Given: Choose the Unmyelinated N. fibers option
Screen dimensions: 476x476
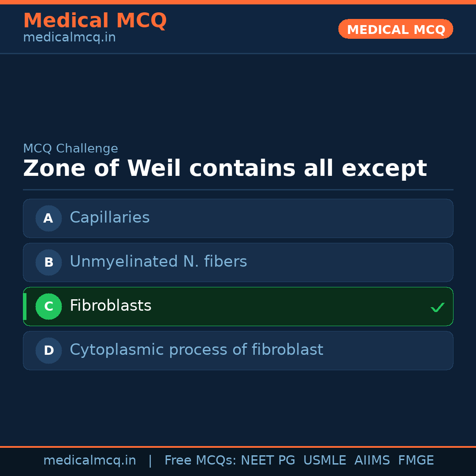Looking at the screenshot, I should coord(158,262).
